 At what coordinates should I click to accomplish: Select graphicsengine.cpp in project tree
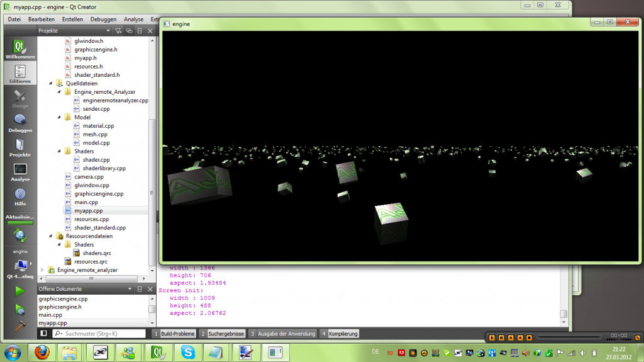[99, 194]
